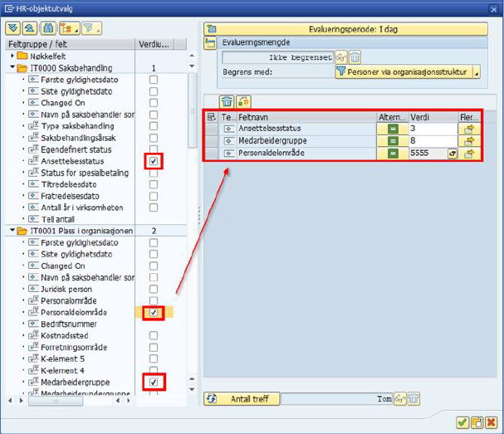This screenshot has width=504, height=434.
Task: Click the collapse all nodes toolbar icon
Action: (30, 28)
